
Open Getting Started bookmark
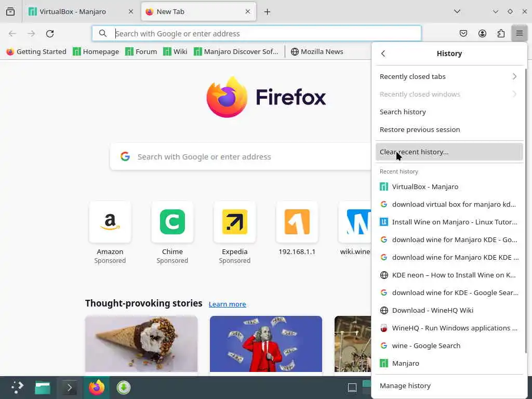tap(36, 51)
